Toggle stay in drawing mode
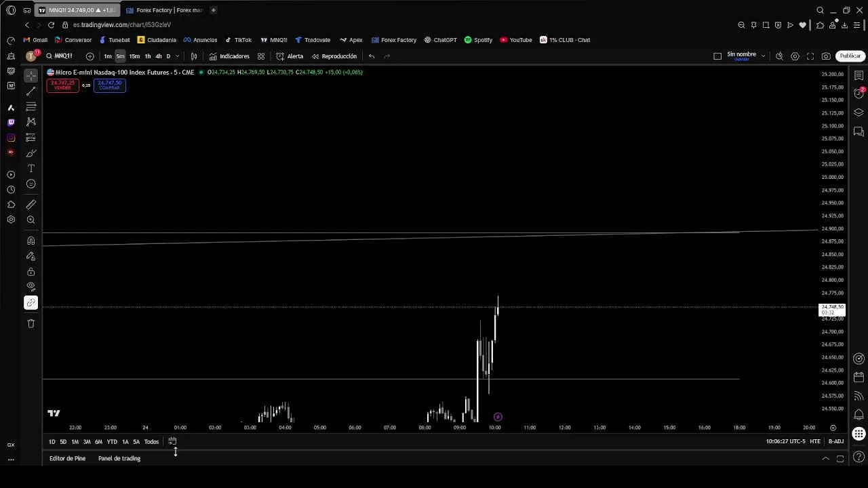 [x=31, y=256]
